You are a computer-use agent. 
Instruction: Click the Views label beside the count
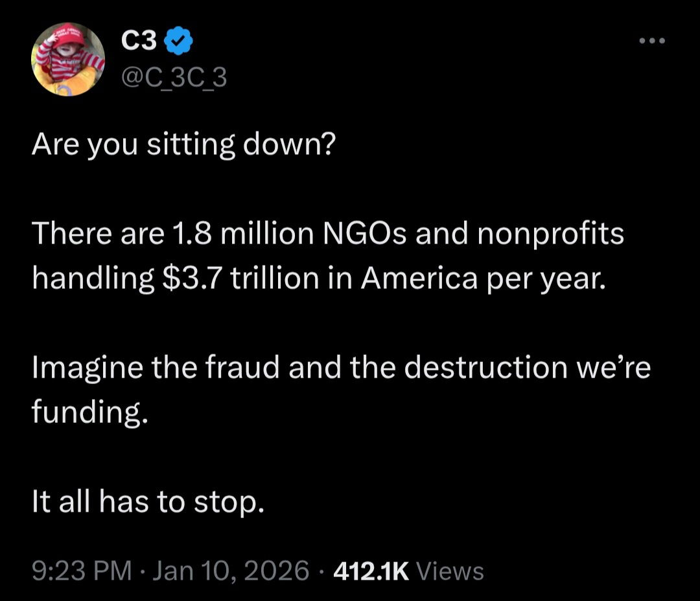tap(450, 571)
